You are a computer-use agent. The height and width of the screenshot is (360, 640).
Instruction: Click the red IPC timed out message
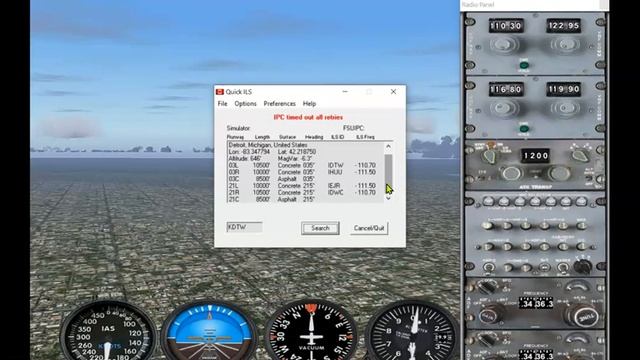point(308,117)
